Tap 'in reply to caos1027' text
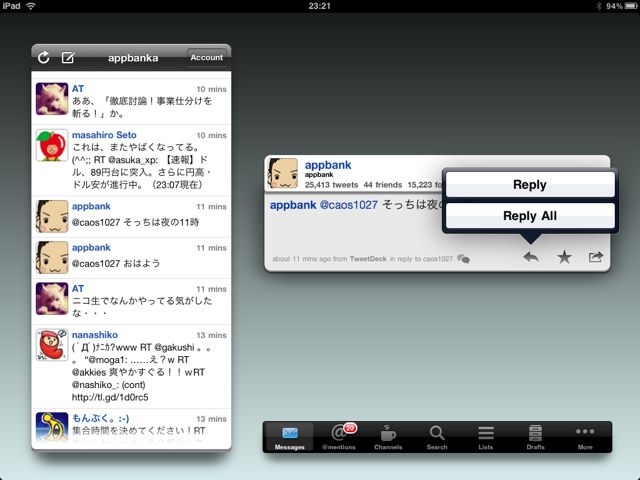Screen dimensions: 640x480 pyautogui.click(x=421, y=259)
